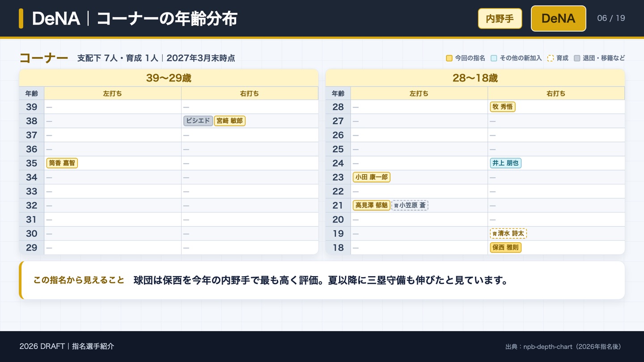Click 右打ち column header in 39〜29歳 table
644x362 pixels.
pos(250,93)
